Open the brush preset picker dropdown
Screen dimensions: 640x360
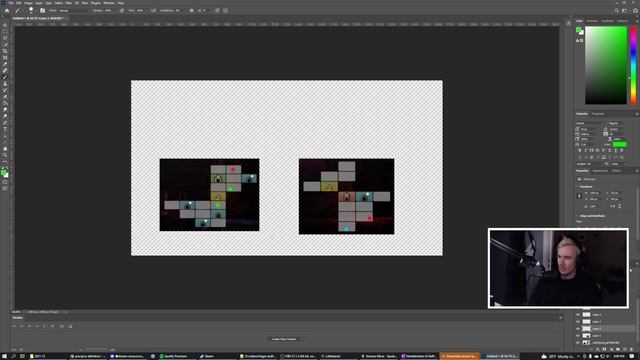tap(31, 11)
